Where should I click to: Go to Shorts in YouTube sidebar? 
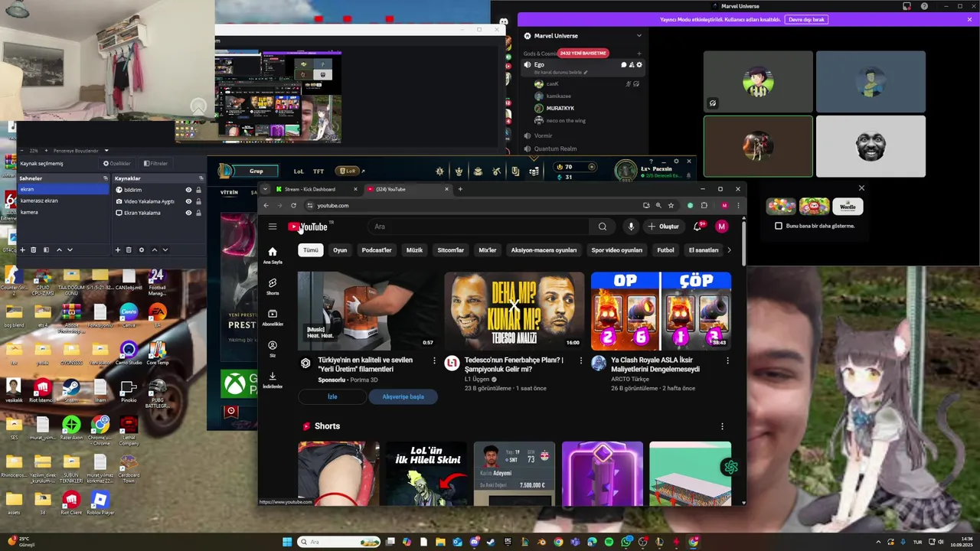pos(273,287)
